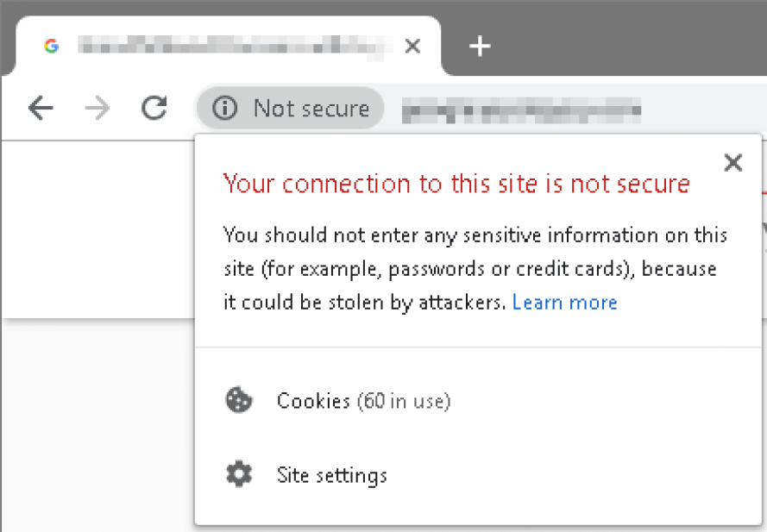Click the cookie icon in the popup
Screen dimensions: 767x532
[x=238, y=401]
